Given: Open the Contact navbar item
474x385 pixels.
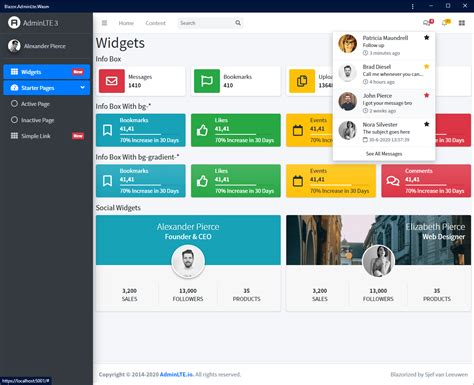Looking at the screenshot, I should point(155,23).
